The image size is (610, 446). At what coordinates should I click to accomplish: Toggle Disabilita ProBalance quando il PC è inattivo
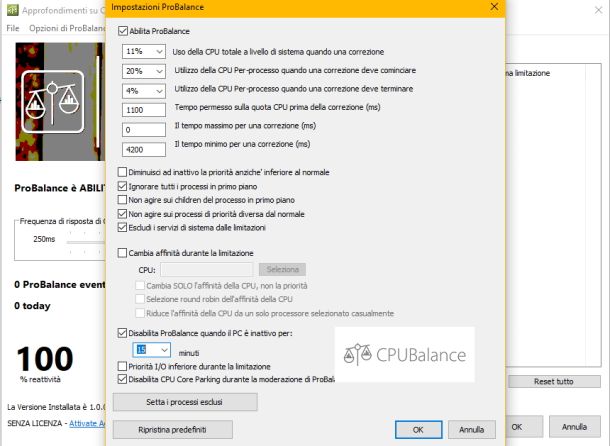pyautogui.click(x=122, y=333)
